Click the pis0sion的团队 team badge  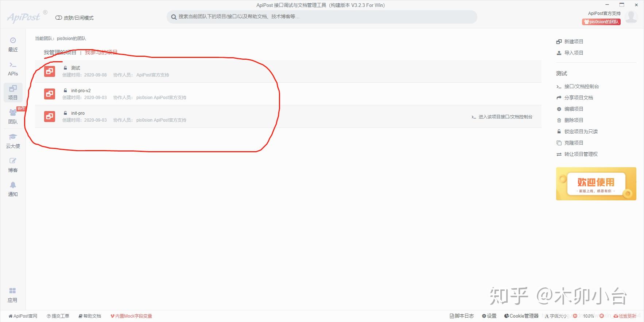pos(601,22)
